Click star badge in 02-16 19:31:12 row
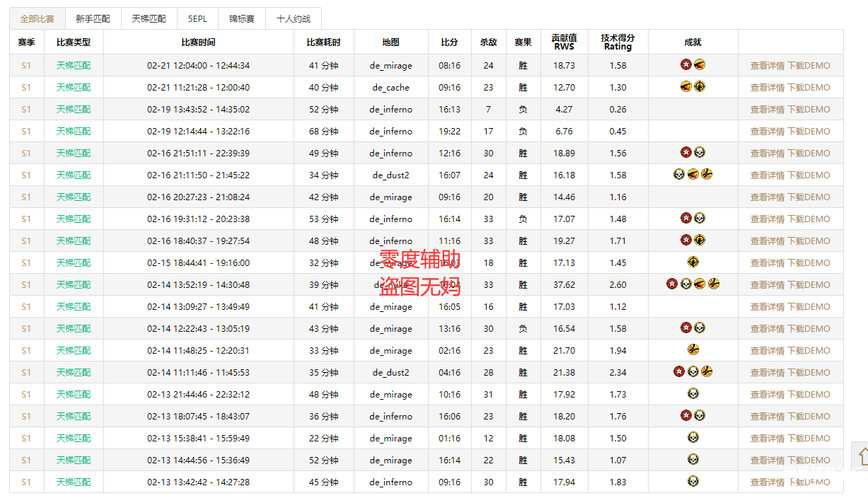The width and height of the screenshot is (868, 498). [686, 219]
